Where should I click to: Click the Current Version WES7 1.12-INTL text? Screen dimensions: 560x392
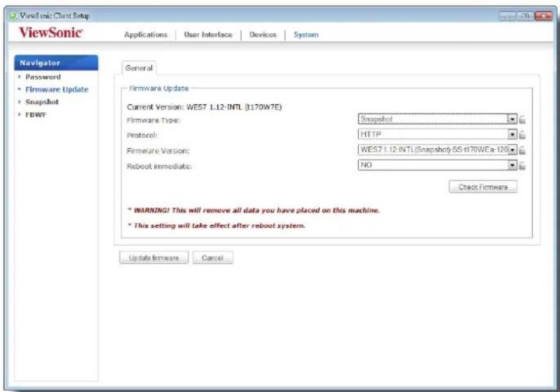204,107
